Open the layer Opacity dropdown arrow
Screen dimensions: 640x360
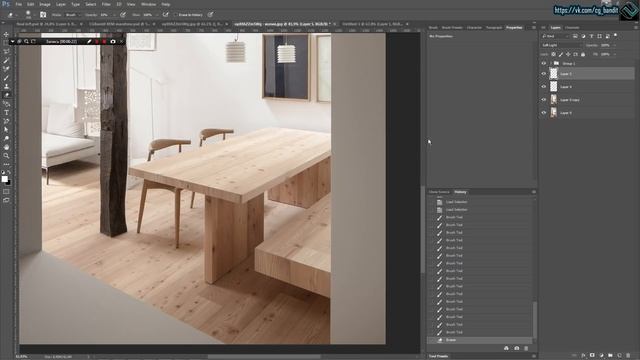click(615, 45)
